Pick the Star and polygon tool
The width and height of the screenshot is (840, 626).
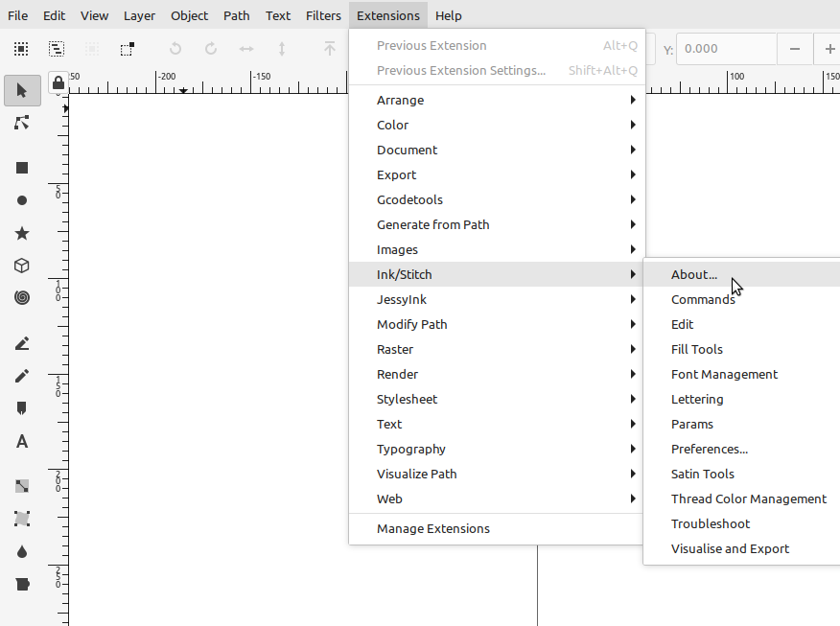(21, 233)
